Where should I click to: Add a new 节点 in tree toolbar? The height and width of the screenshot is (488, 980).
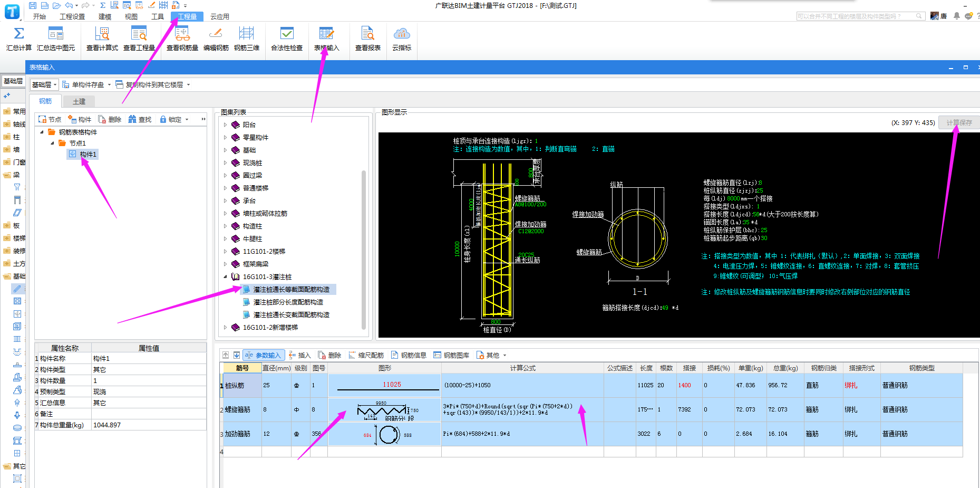50,119
